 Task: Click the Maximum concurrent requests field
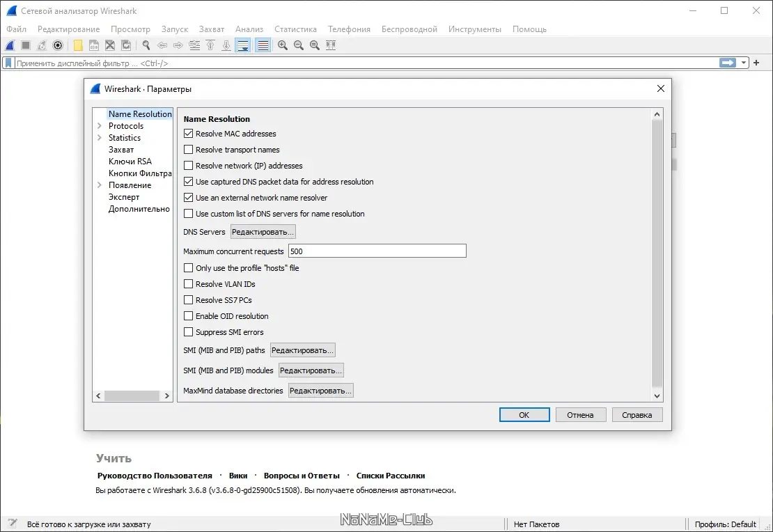pyautogui.click(x=377, y=251)
